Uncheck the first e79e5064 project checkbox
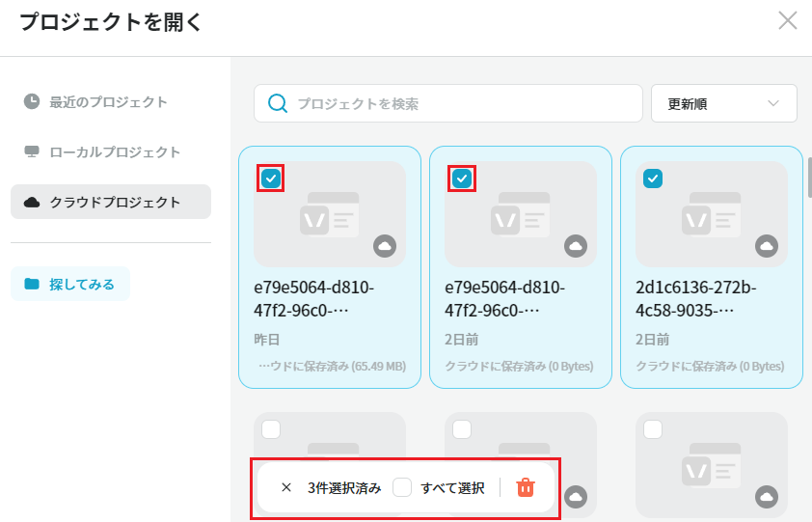The image size is (812, 522). click(271, 179)
